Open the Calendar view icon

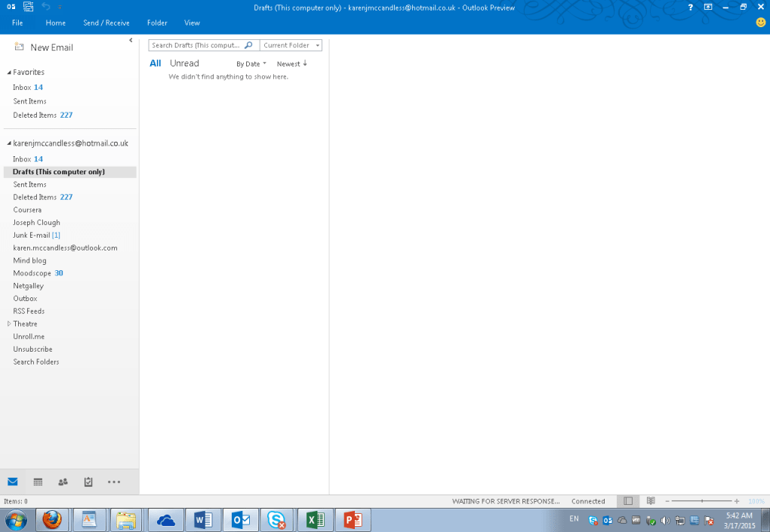pyautogui.click(x=38, y=481)
